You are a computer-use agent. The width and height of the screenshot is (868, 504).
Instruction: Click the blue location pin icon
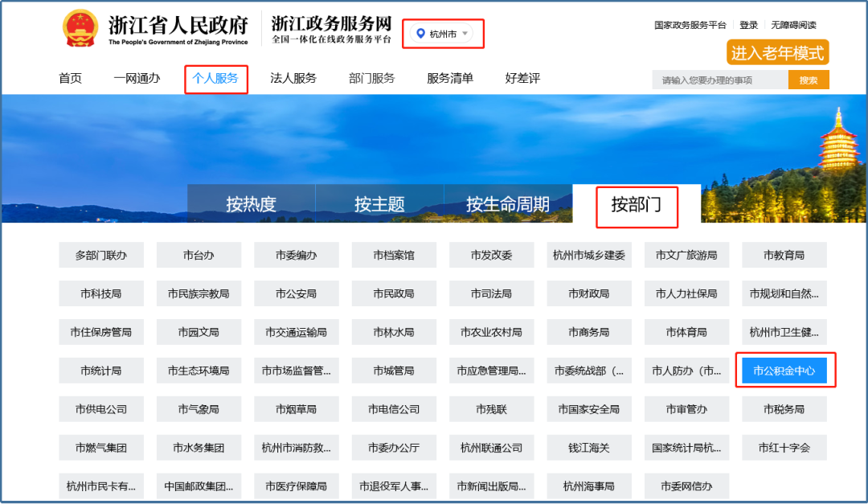tap(420, 33)
